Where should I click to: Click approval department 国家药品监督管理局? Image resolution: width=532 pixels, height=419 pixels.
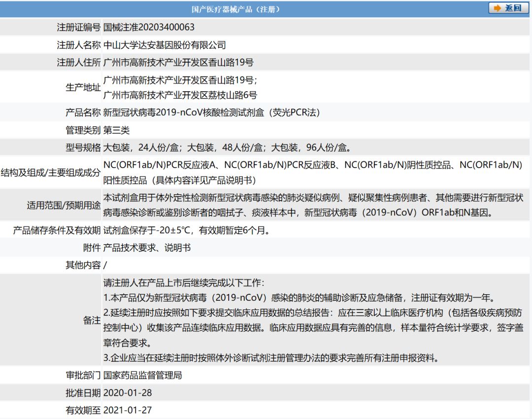(x=143, y=375)
